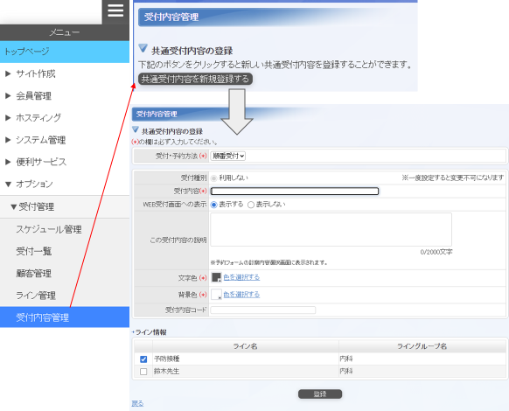Select the 表示する radio button
This screenshot has width=509, height=411.
214,205
